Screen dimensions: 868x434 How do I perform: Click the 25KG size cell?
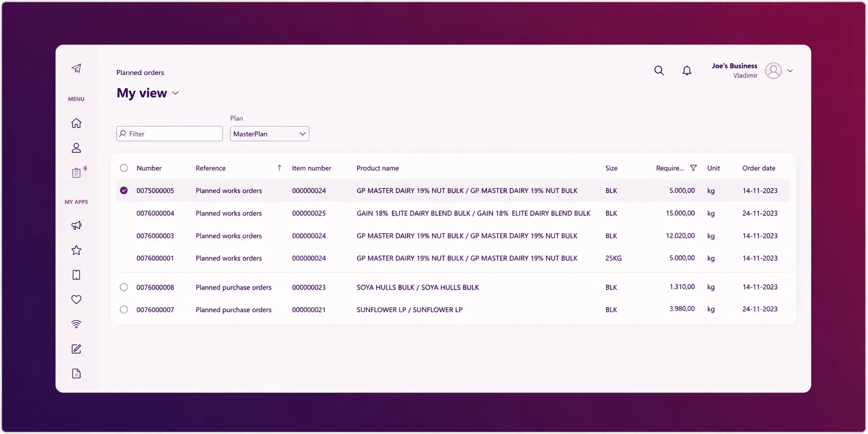[x=614, y=258]
